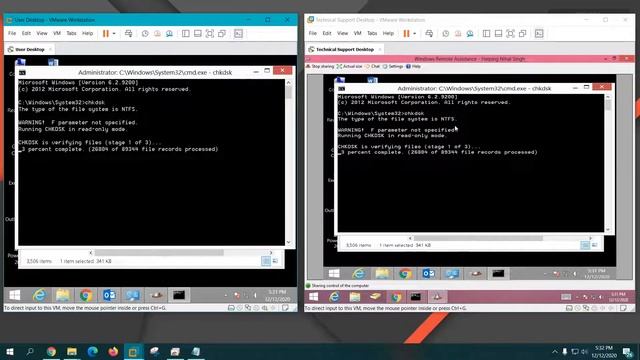Open Chrome in User Desktop guest taskbar

point(86,295)
